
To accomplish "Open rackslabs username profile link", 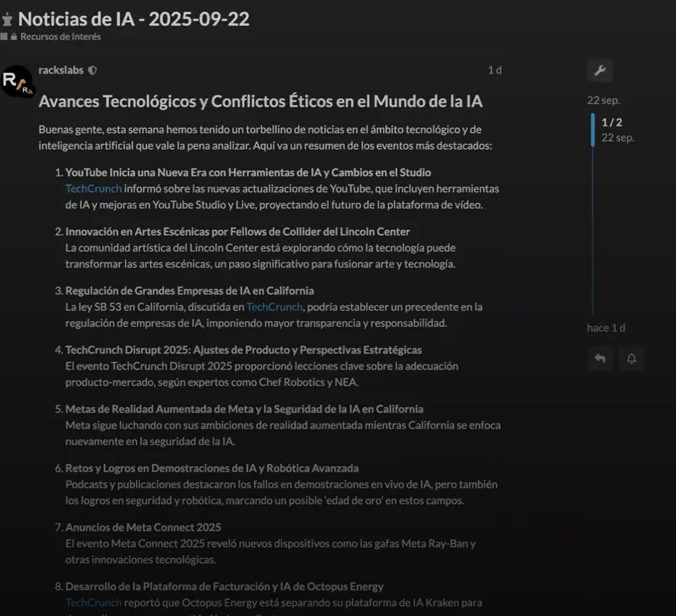I will (x=60, y=71).
